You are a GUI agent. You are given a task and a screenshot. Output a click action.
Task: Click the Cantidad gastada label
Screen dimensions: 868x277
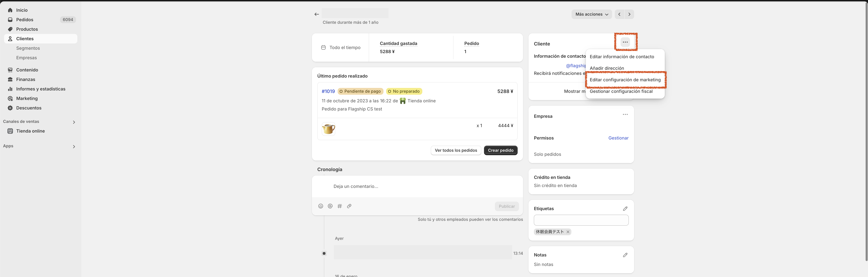tap(398, 43)
